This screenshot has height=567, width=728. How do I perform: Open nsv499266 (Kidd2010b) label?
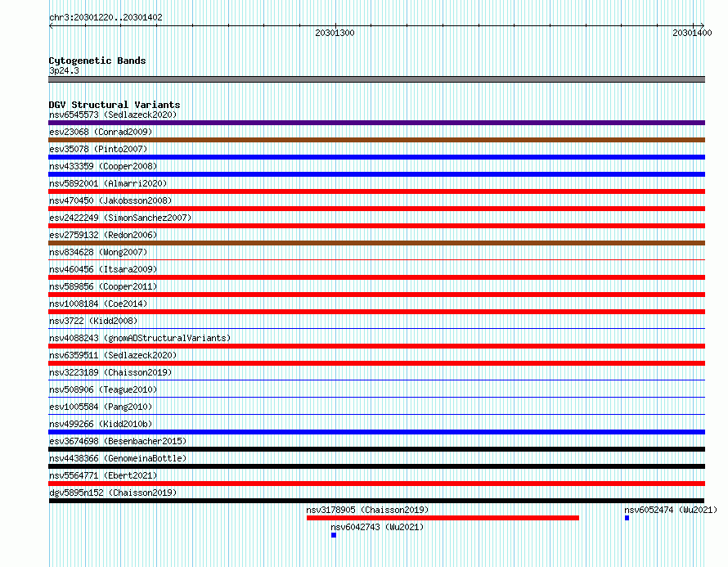click(101, 424)
